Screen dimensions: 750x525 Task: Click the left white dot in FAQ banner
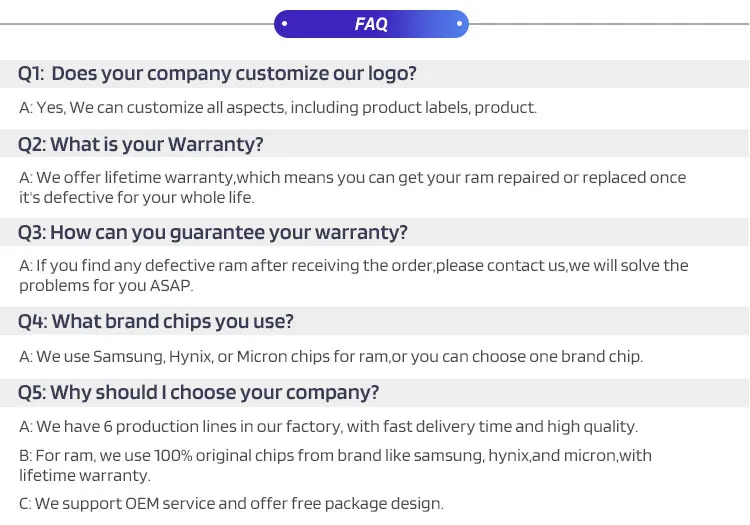[x=285, y=24]
